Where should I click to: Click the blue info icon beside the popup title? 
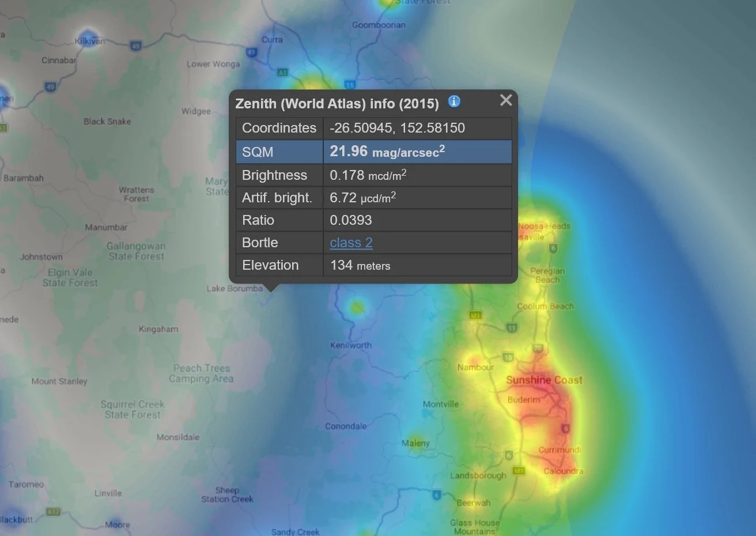coord(453,101)
